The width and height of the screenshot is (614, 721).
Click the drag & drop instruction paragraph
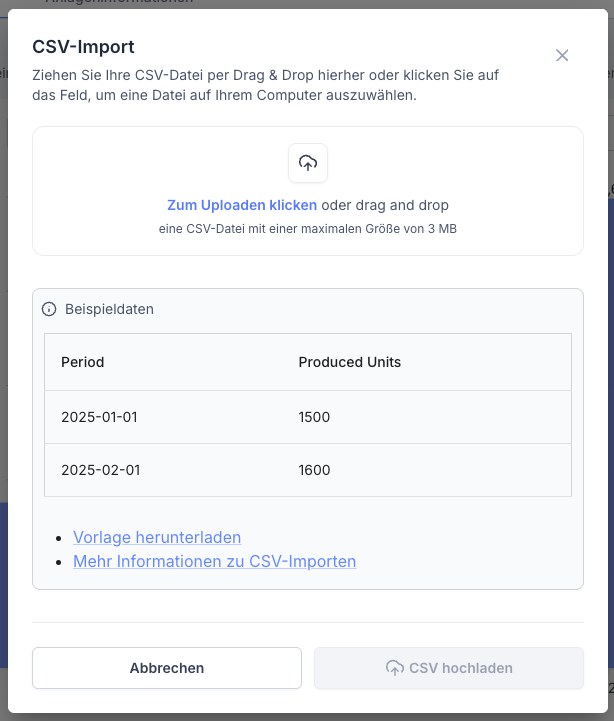pos(265,86)
